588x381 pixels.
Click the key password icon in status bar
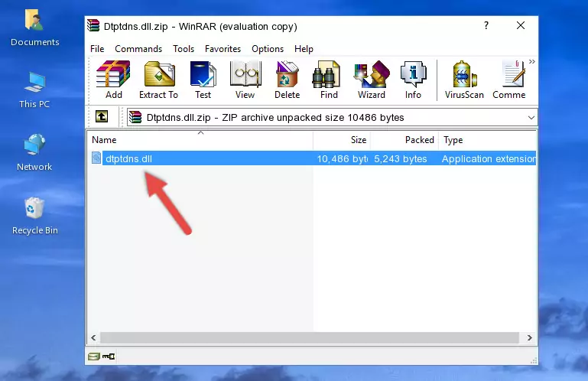[109, 357]
